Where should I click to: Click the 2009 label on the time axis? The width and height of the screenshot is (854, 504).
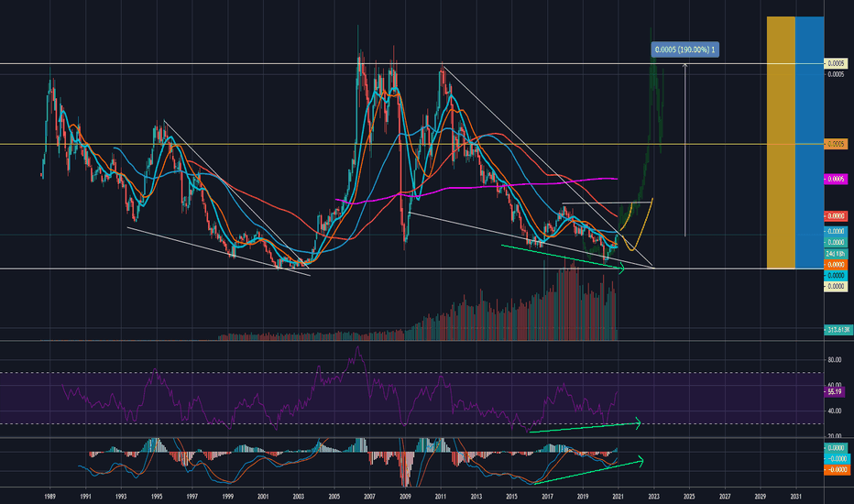(405, 497)
